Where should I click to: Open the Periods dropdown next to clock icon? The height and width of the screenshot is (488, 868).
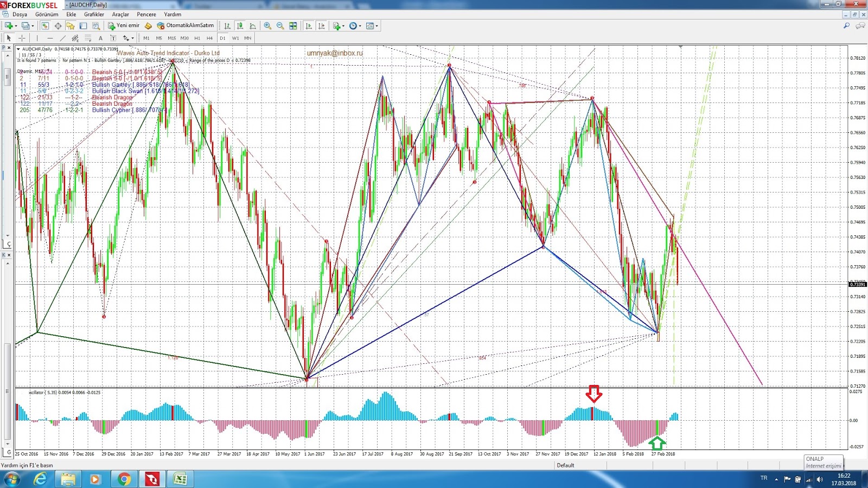click(x=360, y=25)
